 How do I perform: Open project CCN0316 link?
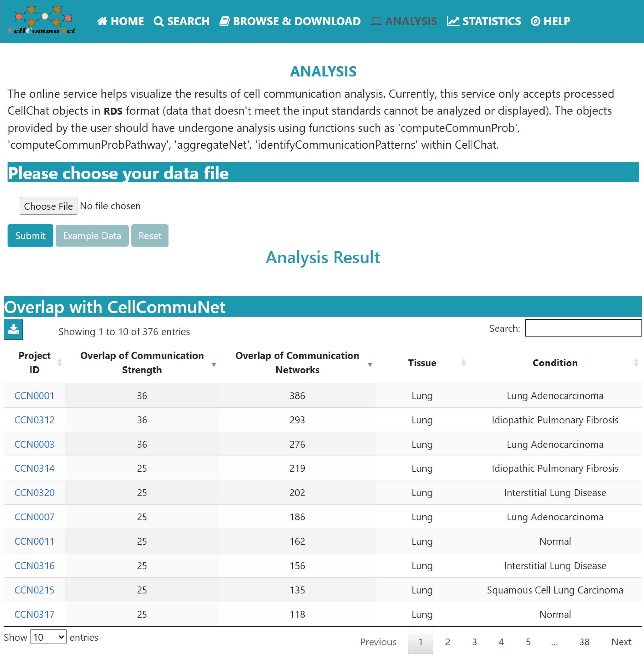pos(34,566)
